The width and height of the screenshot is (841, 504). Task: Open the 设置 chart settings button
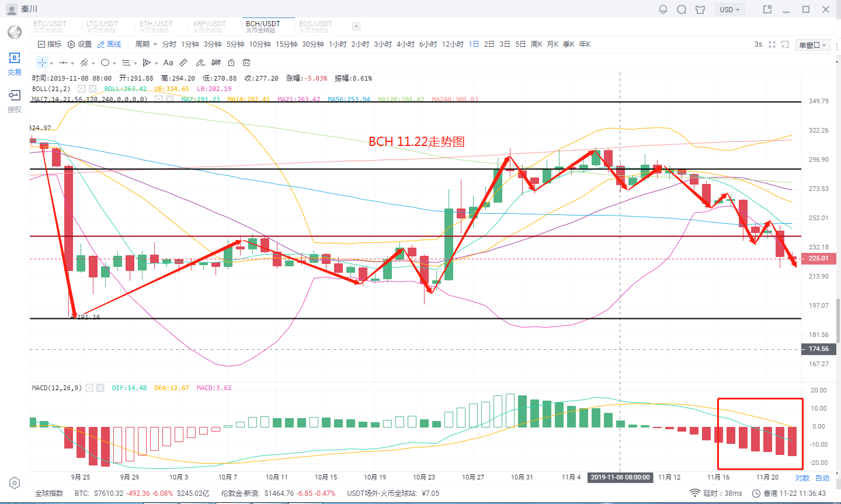coord(80,44)
